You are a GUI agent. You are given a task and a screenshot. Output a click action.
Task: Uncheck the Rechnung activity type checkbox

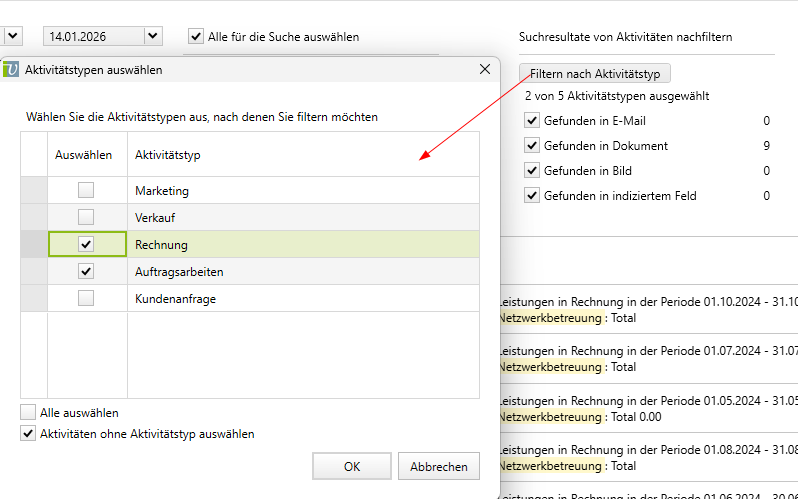(x=87, y=244)
